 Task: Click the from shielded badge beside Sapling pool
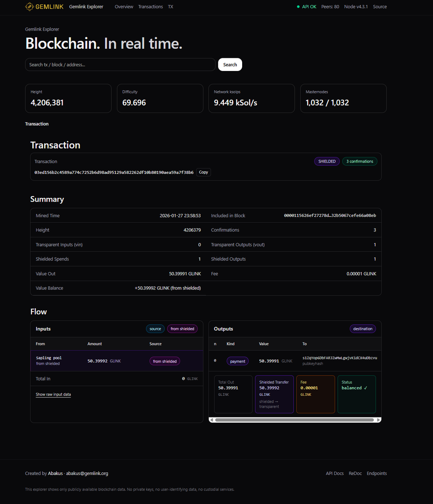164,361
